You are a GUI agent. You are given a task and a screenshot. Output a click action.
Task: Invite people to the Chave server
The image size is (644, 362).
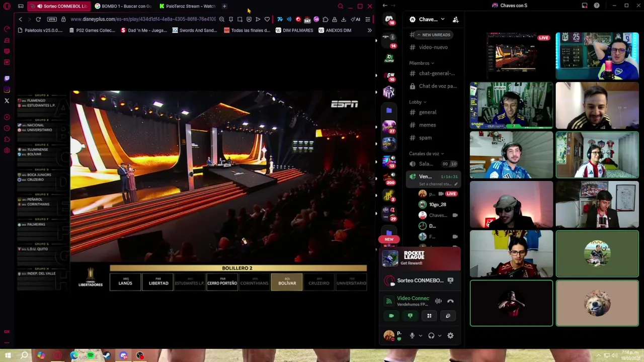(x=455, y=20)
